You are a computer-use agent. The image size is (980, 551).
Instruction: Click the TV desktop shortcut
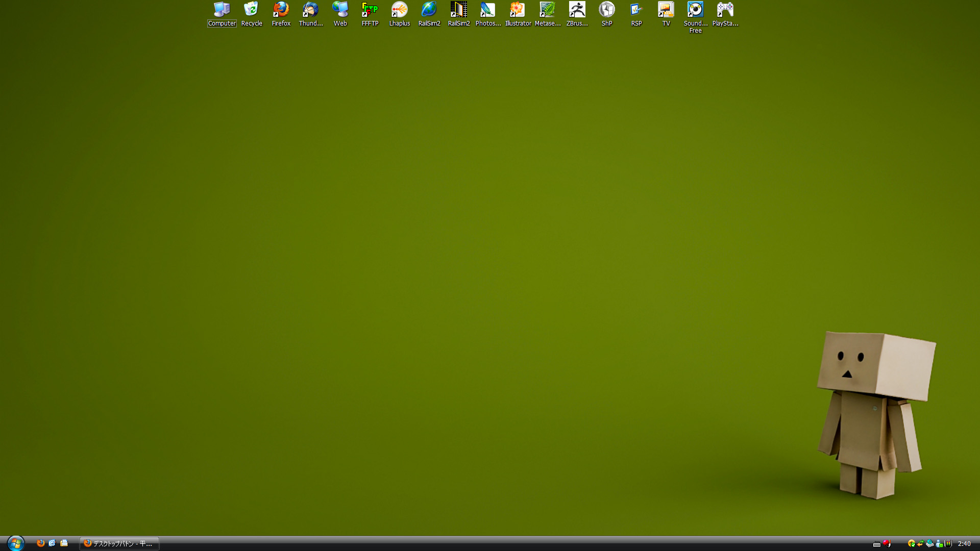(x=666, y=10)
